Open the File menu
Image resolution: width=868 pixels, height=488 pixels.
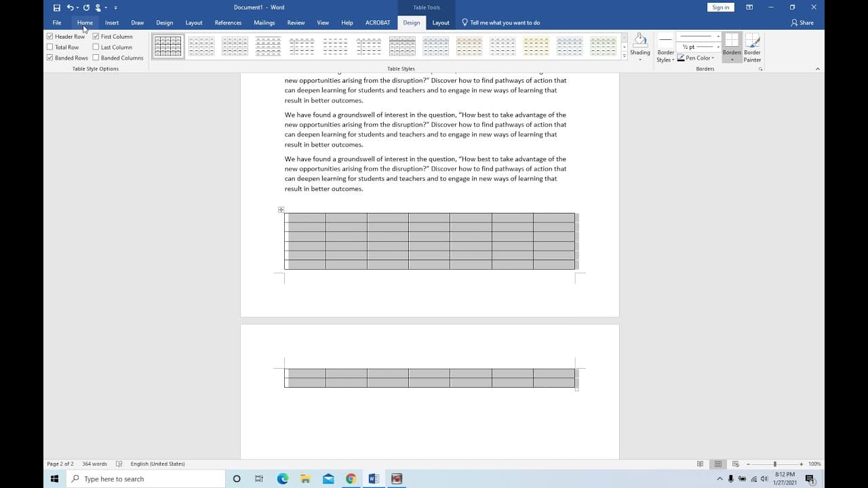point(57,22)
